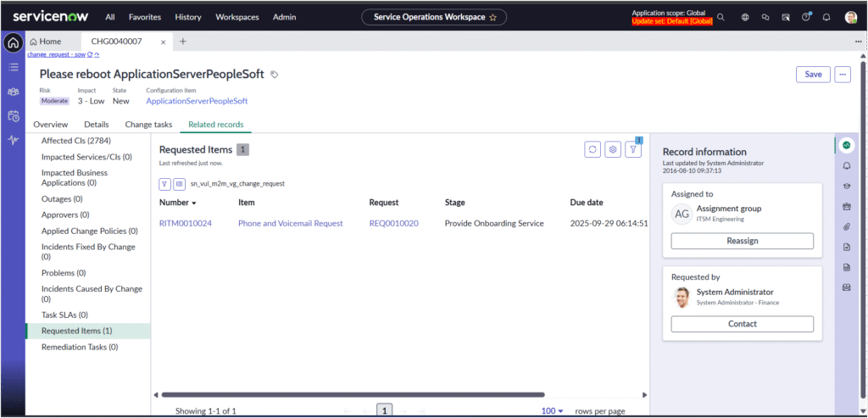The height and width of the screenshot is (418, 868).
Task: Open the Workspaces menu
Action: tap(237, 17)
